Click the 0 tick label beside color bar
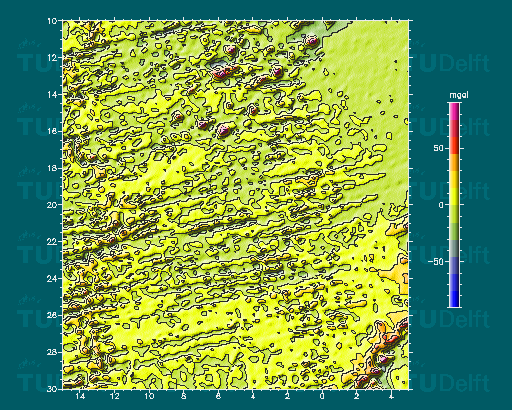Screen dimensions: 512x410 [441, 205]
